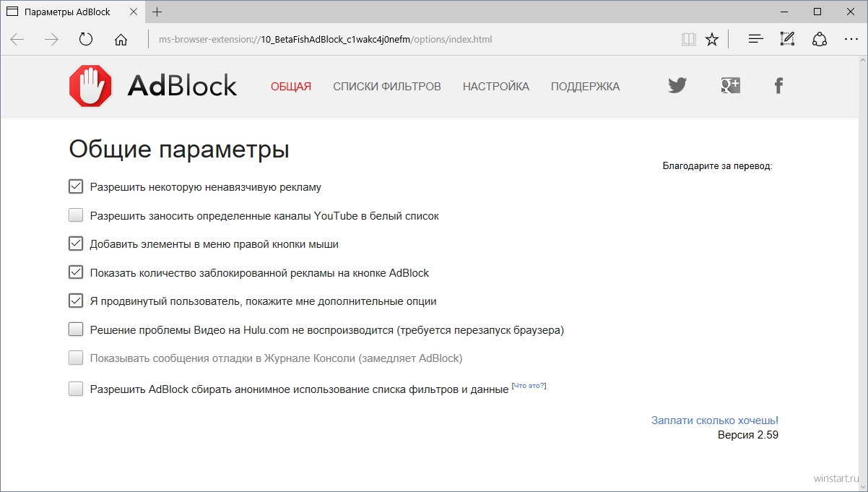Click Благодарите за перевод text

pos(718,166)
